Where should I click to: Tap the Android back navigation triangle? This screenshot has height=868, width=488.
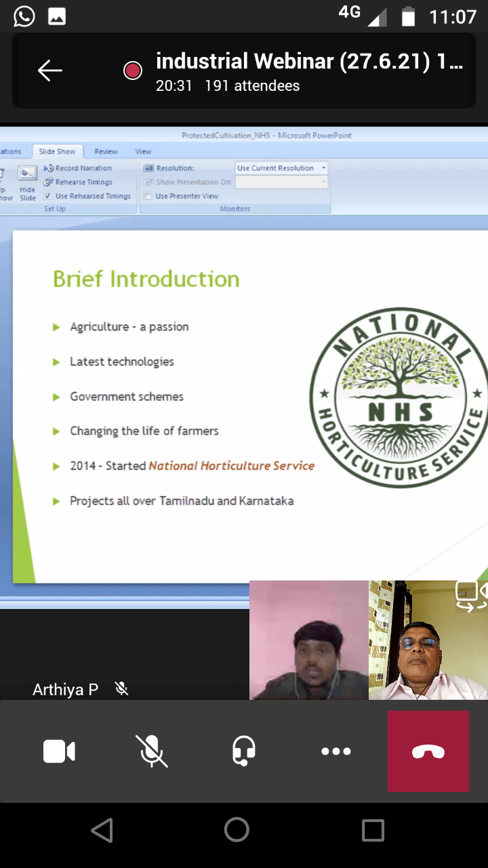102,829
